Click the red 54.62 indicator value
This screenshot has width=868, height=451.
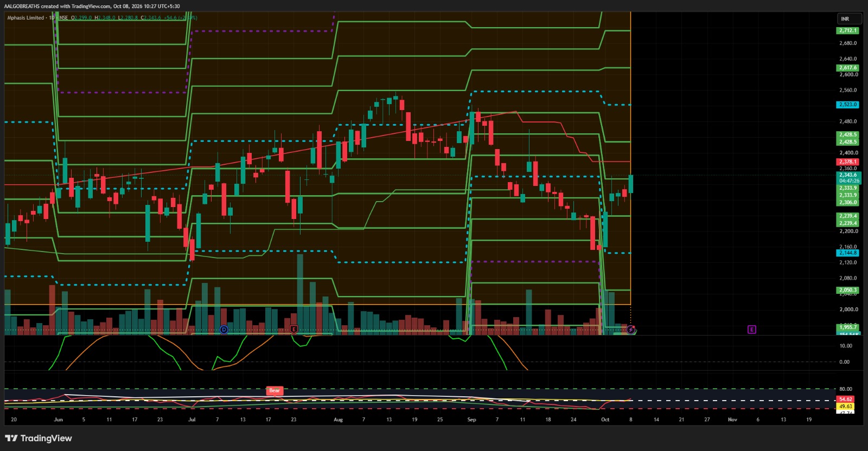point(845,400)
